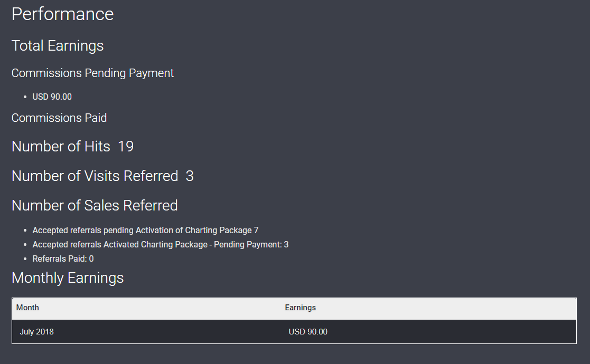Screen dimensions: 590x364
Task: Click Activated Charting Package Pending Payment item
Action: 160,244
